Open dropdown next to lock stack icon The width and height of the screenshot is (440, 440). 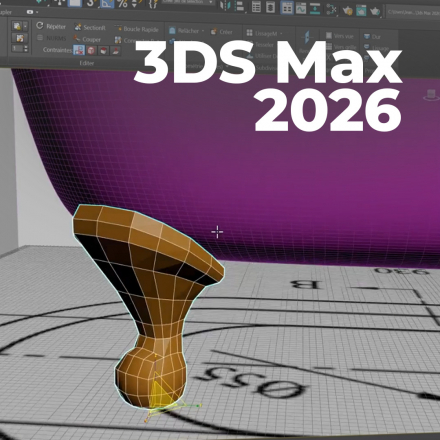[25, 26]
